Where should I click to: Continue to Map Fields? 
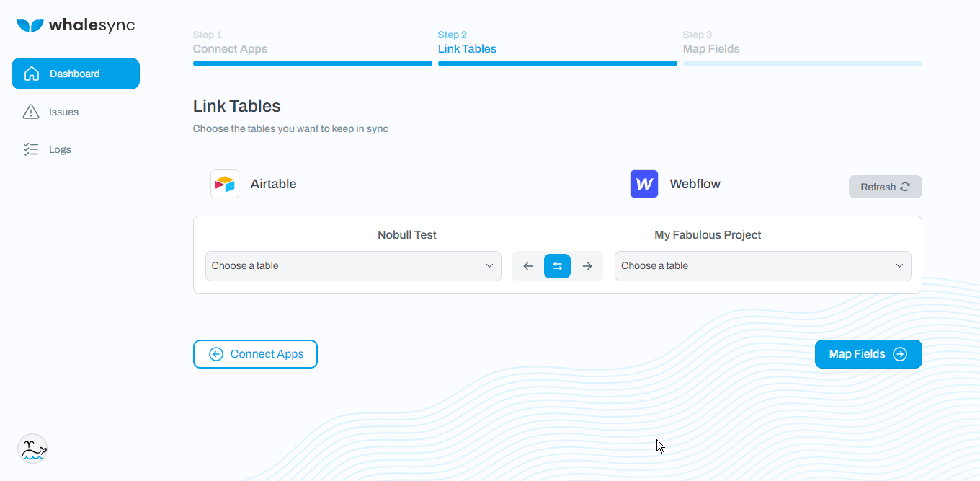(868, 354)
